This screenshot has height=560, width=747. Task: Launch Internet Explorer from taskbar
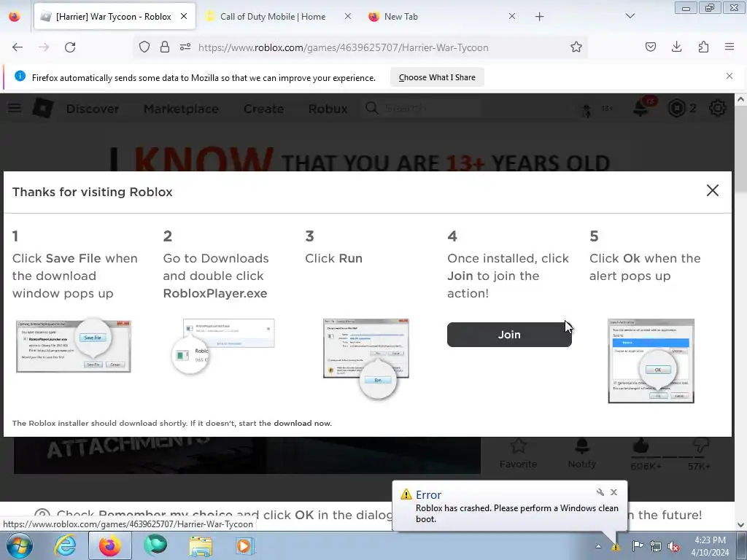click(x=65, y=545)
